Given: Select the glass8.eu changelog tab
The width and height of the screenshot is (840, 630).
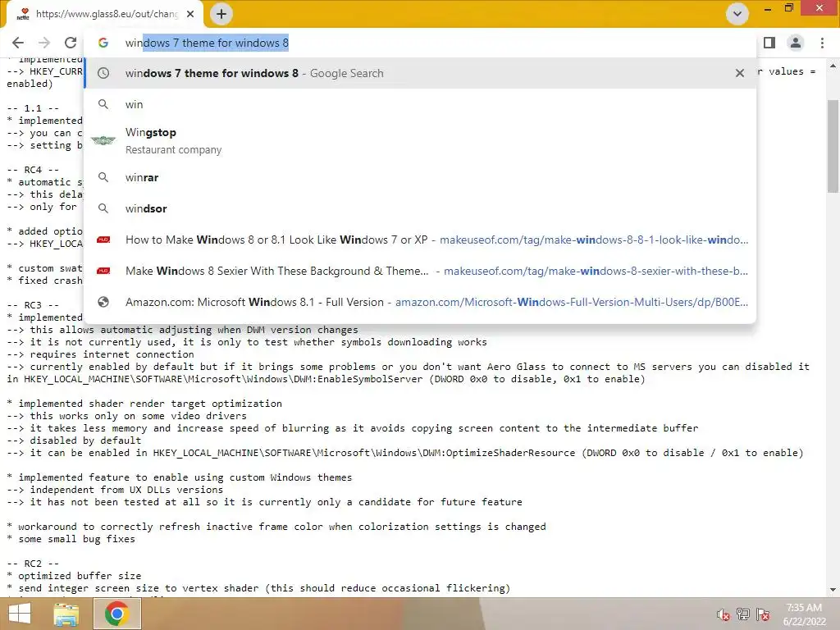Looking at the screenshot, I should tap(104, 15).
